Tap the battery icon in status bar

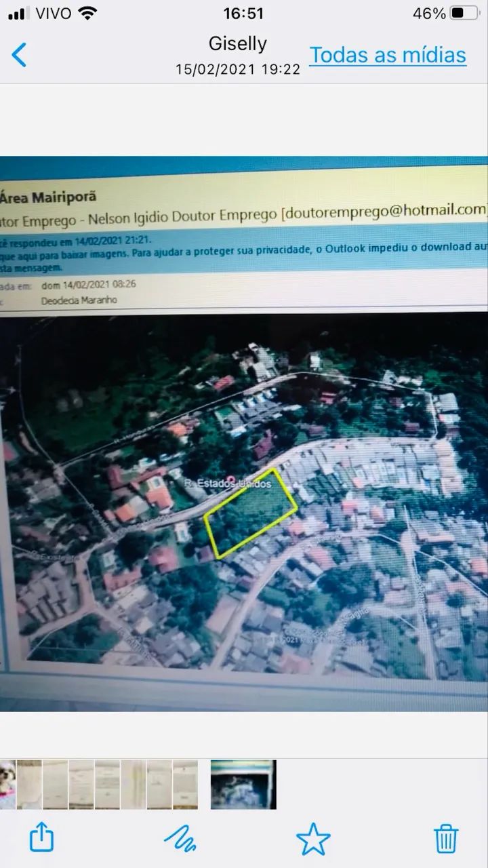[465, 13]
